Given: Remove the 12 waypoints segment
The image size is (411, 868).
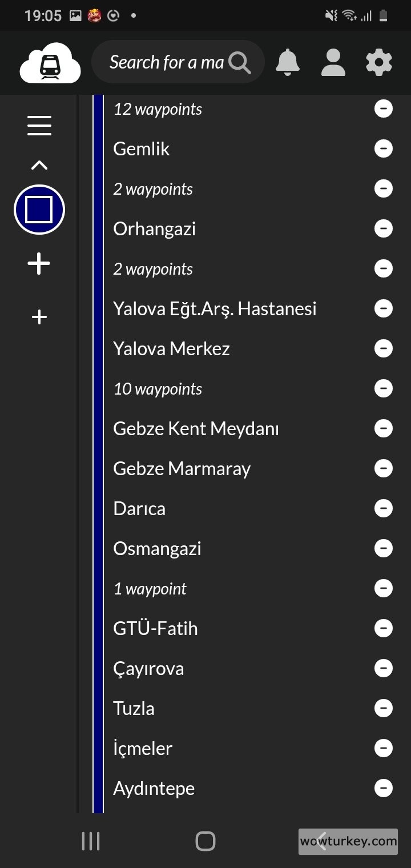Looking at the screenshot, I should tap(383, 108).
